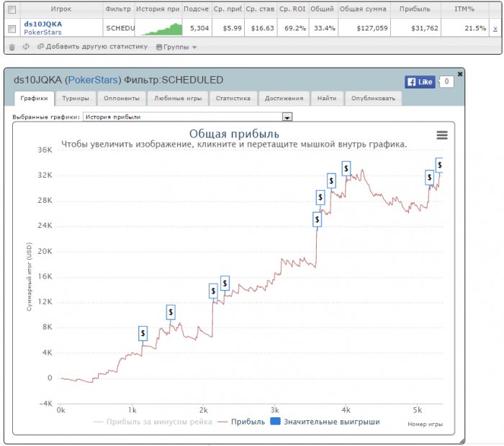Image resolution: width=504 pixels, height=446 pixels.
Task: Open the ds10JQKA player link
Action: (43, 24)
